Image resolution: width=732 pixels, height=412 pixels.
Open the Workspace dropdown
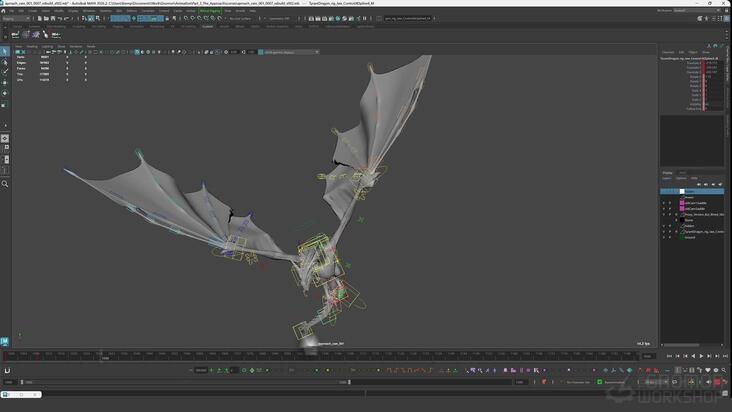click(x=697, y=10)
